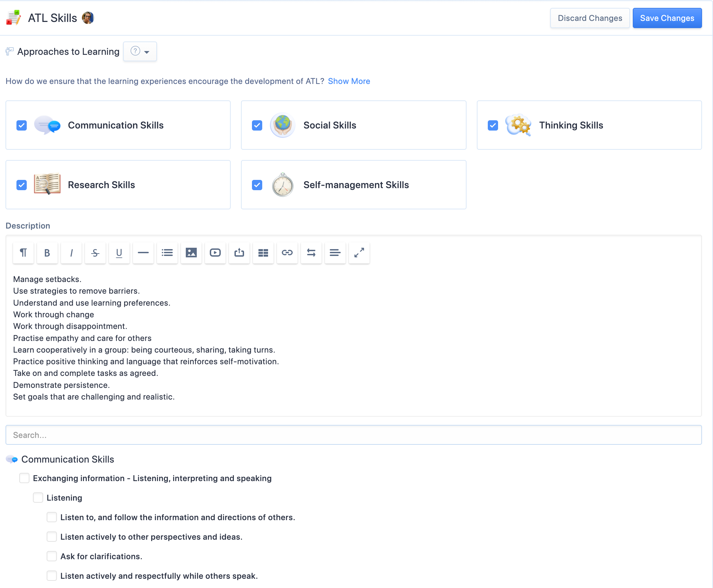Click the Search input field
Viewport: 713px width, 588px height.
[x=353, y=435]
